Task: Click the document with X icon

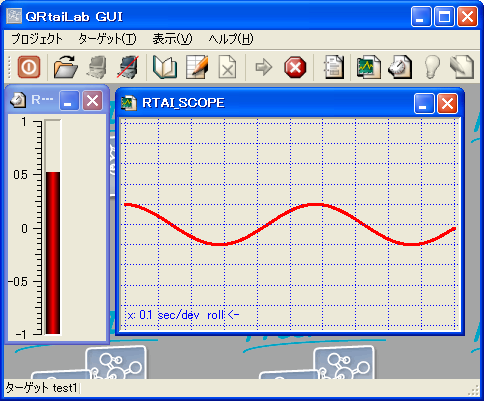Action: click(x=227, y=67)
